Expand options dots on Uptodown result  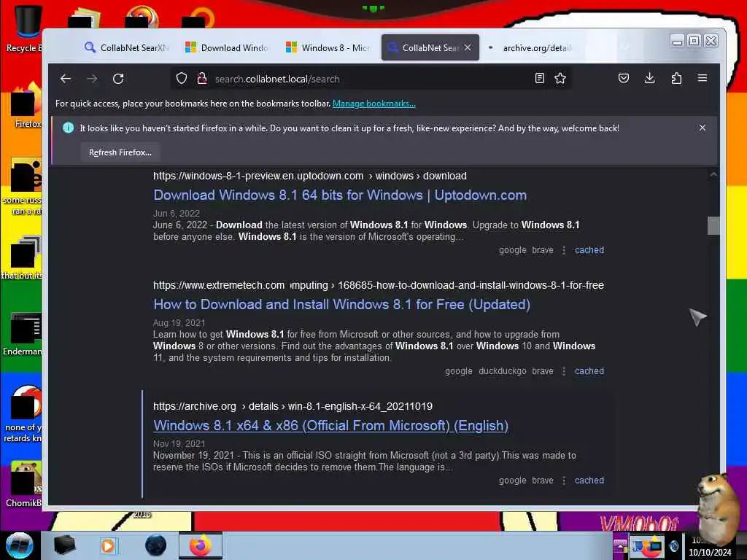564,250
